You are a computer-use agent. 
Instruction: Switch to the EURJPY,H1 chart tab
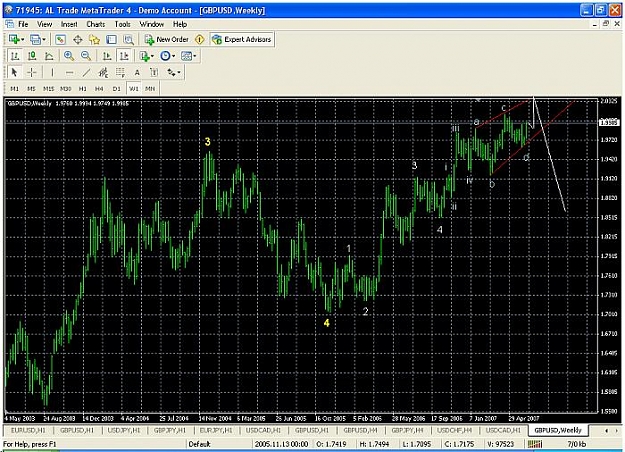(216, 430)
